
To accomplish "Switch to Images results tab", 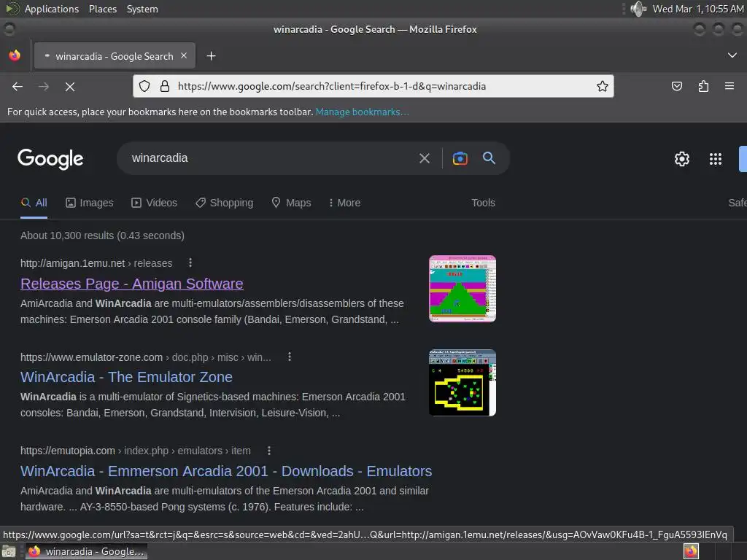I will click(x=90, y=203).
